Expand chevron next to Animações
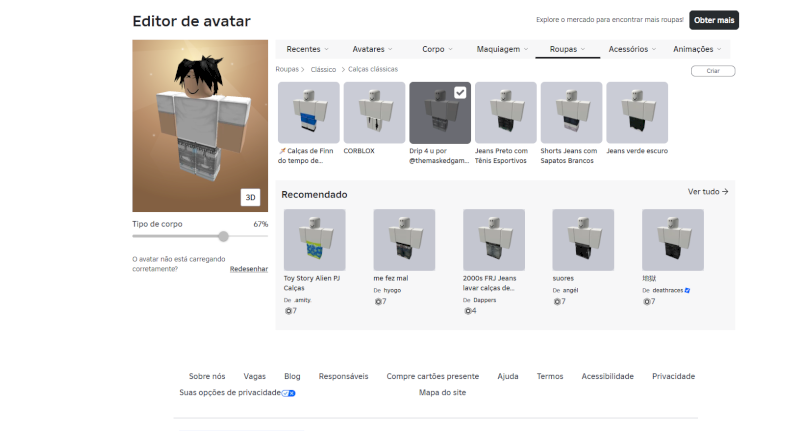This screenshot has height=431, width=800. pyautogui.click(x=719, y=49)
